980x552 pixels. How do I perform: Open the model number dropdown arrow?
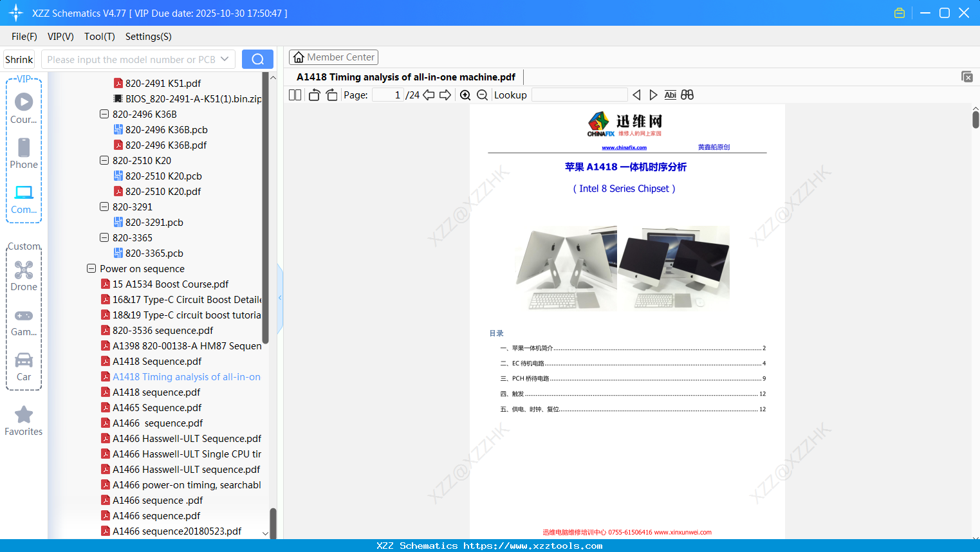tap(225, 59)
